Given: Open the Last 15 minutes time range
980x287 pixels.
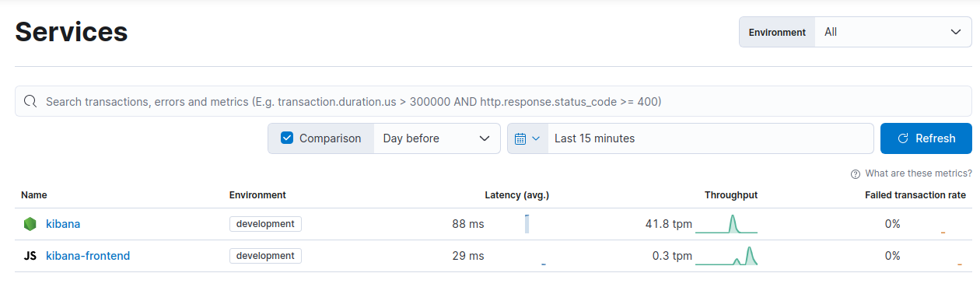Looking at the screenshot, I should pos(710,138).
